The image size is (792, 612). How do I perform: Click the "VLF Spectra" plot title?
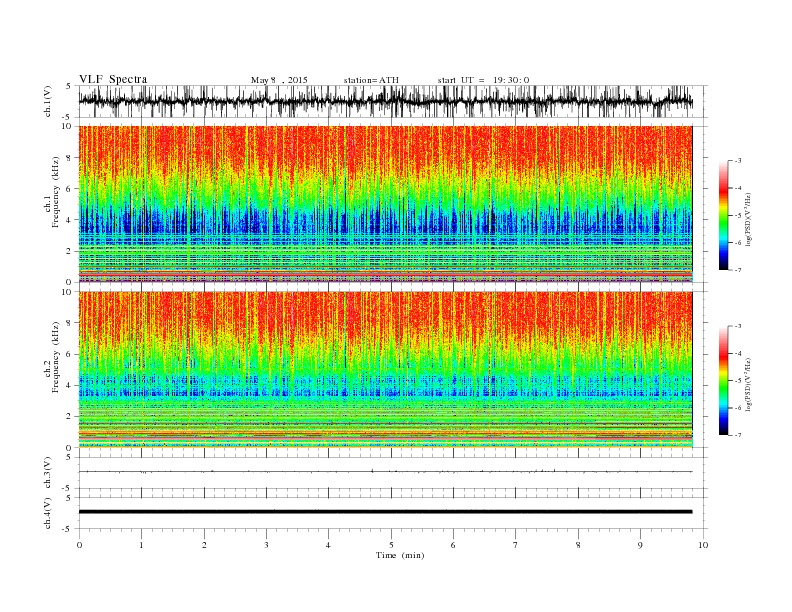113,79
